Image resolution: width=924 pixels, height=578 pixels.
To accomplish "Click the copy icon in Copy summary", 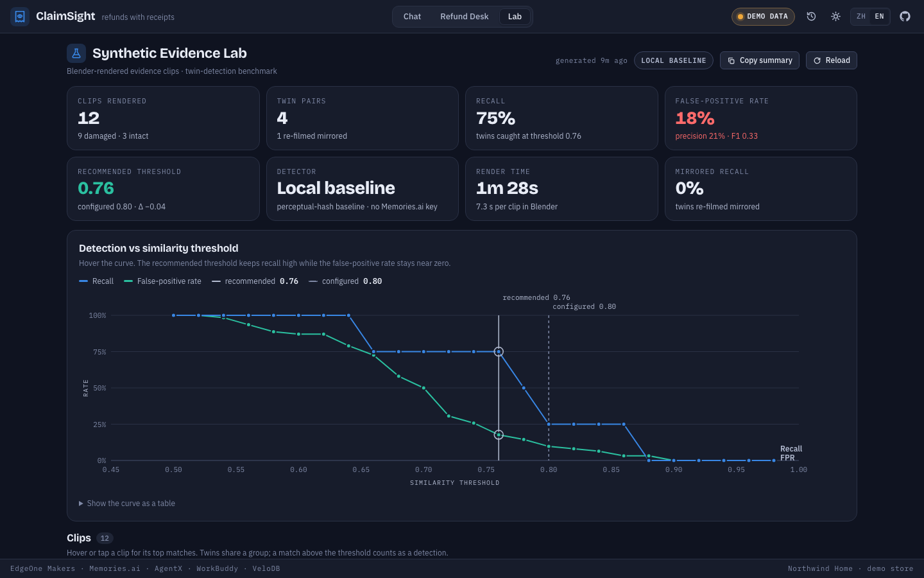I will tap(731, 60).
